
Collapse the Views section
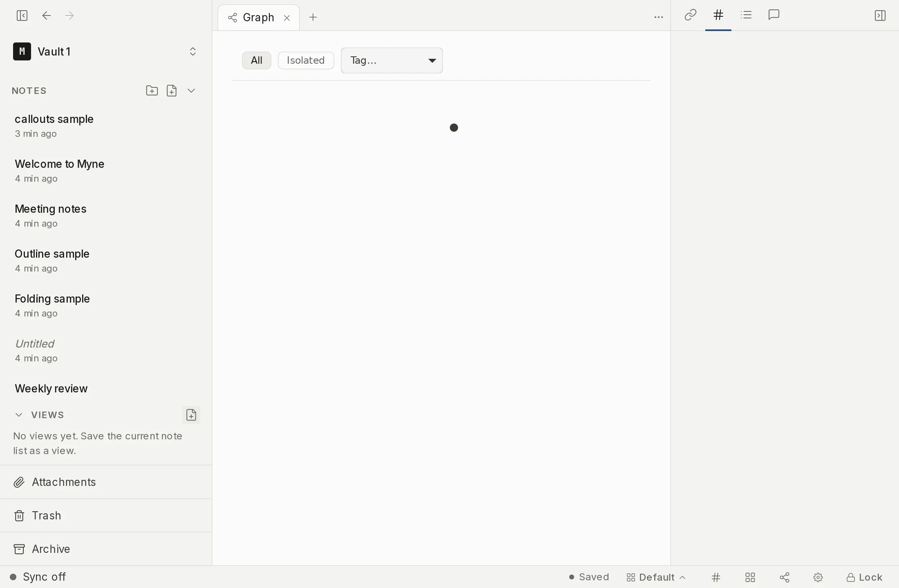(19, 415)
